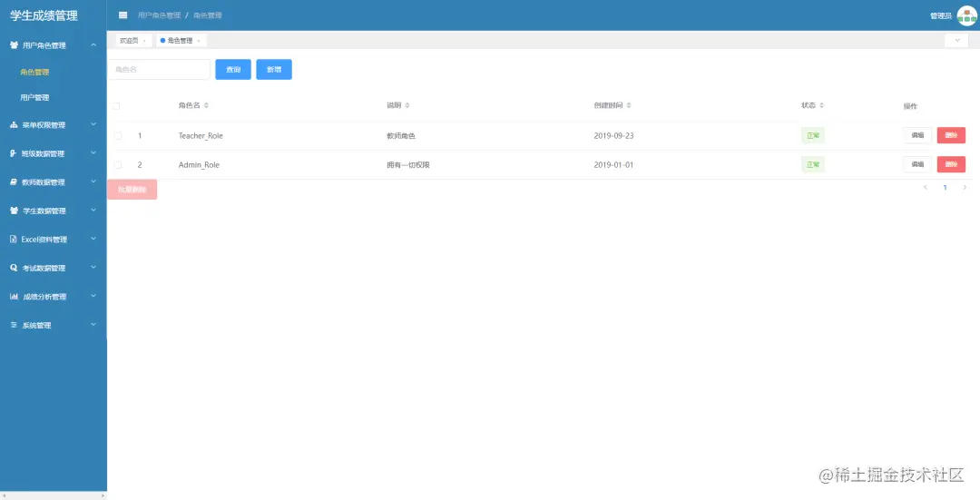Click the 正常 status tag for Teacher_Role
Viewport: 980px width, 500px height.
tap(812, 135)
